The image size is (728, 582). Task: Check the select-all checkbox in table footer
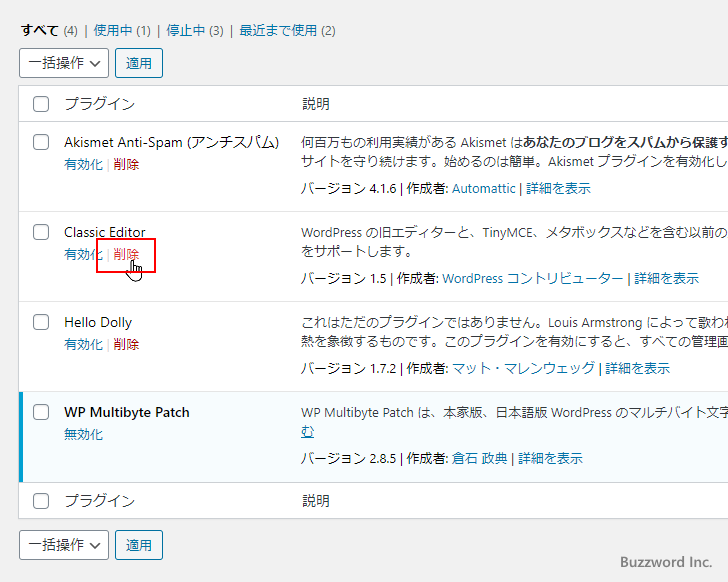[41, 501]
